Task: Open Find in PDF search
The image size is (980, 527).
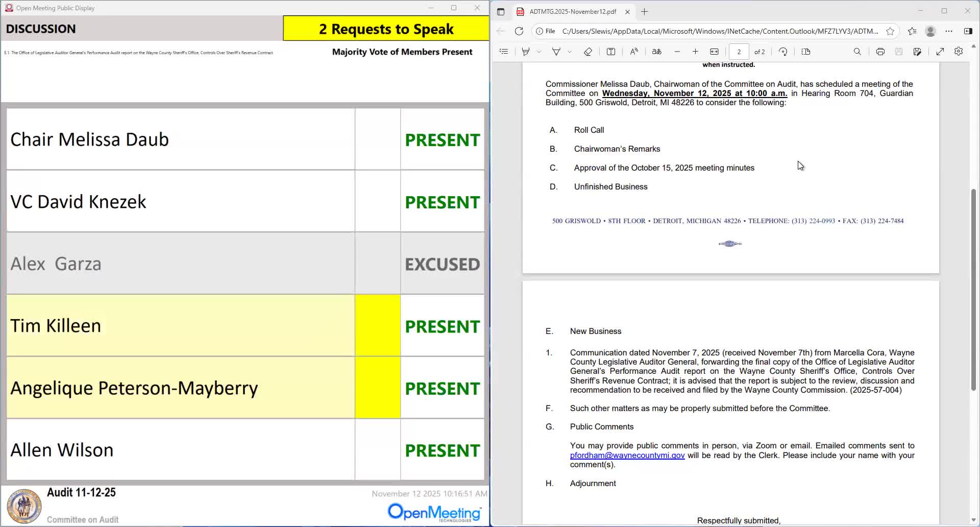Action: 857,52
